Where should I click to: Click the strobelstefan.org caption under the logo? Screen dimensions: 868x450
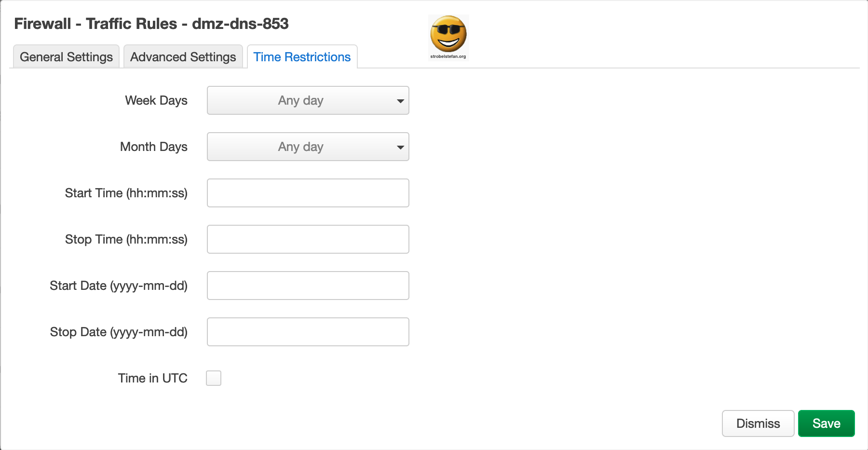pos(448,56)
